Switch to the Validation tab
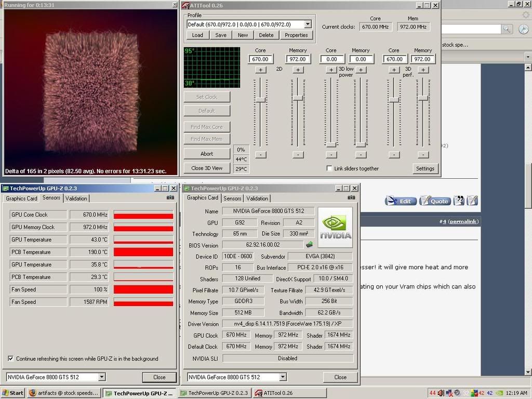 257,198
